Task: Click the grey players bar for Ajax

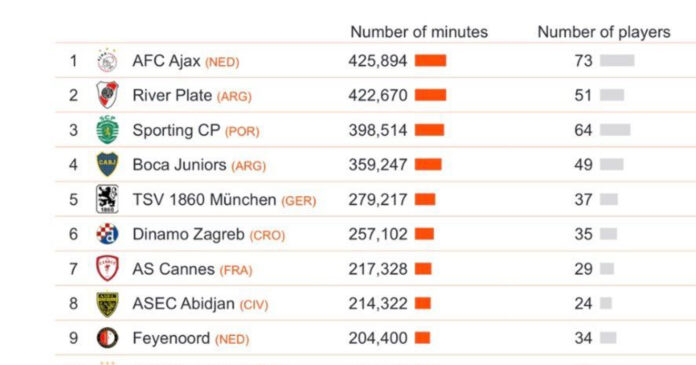Action: [x=617, y=60]
